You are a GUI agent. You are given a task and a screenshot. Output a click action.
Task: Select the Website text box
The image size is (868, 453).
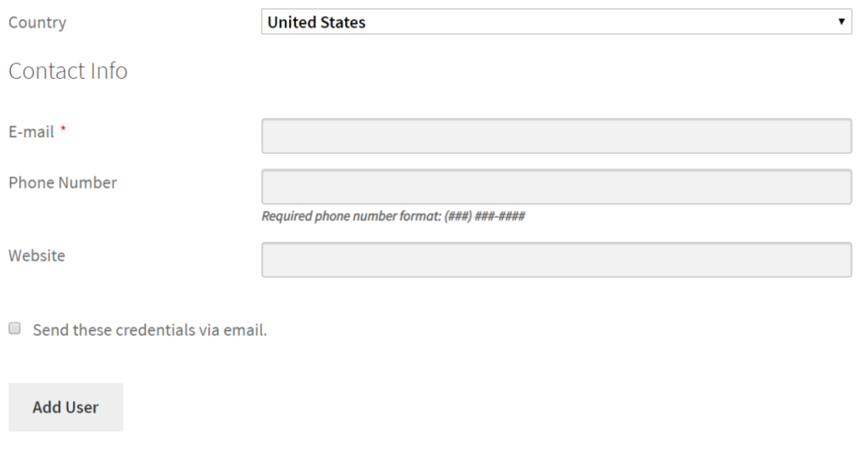click(x=556, y=259)
